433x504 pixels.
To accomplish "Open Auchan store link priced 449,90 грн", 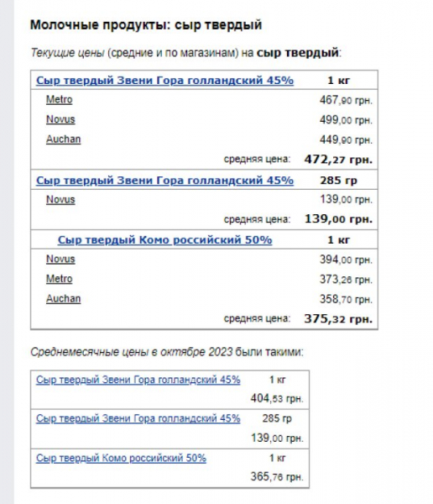I will pos(63,139).
